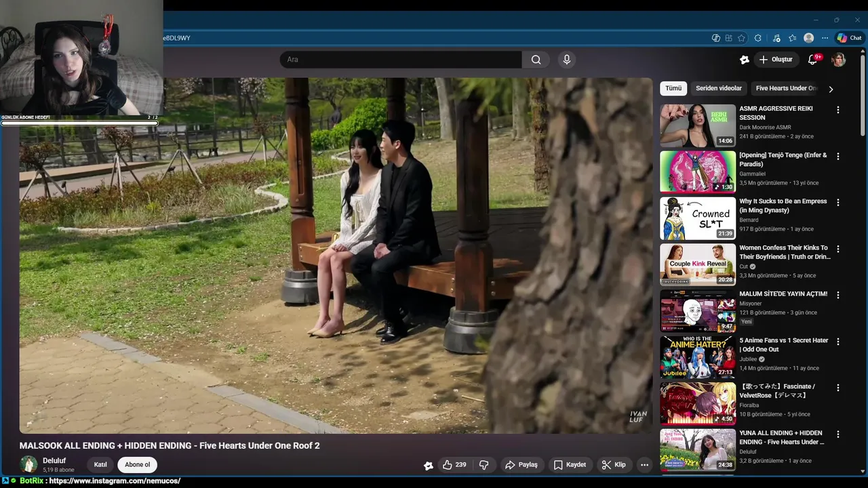This screenshot has width=868, height=488.
Task: Open options for ASMR Aggressive Reiki video
Action: (837, 110)
